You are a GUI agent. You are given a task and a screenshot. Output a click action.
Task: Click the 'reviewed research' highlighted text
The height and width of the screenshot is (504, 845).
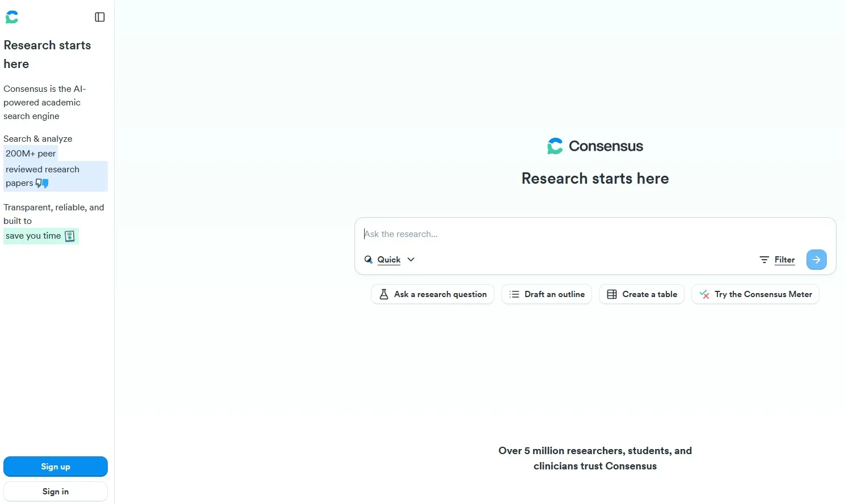click(43, 170)
